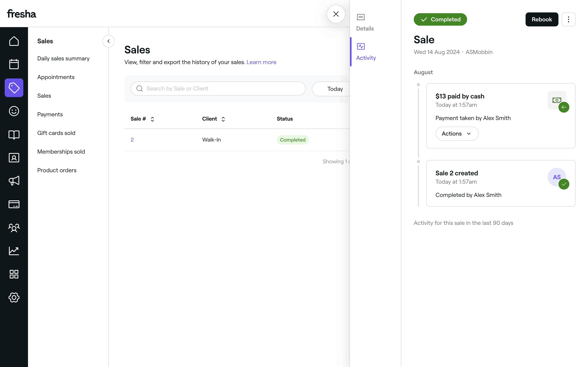Open the Team people icon
The height and width of the screenshot is (367, 588).
(14, 228)
